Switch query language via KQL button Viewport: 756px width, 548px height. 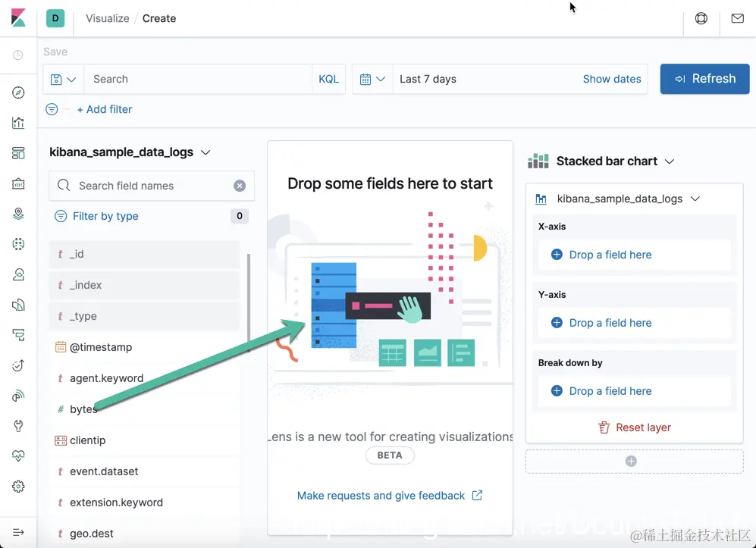[328, 79]
